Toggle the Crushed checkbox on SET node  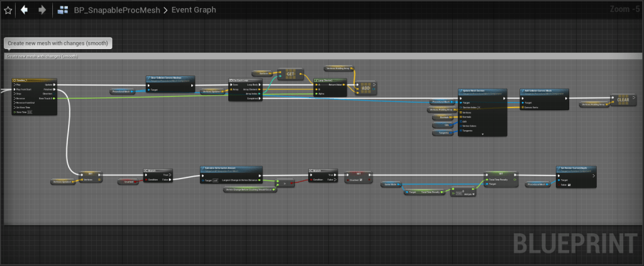[x=360, y=180]
